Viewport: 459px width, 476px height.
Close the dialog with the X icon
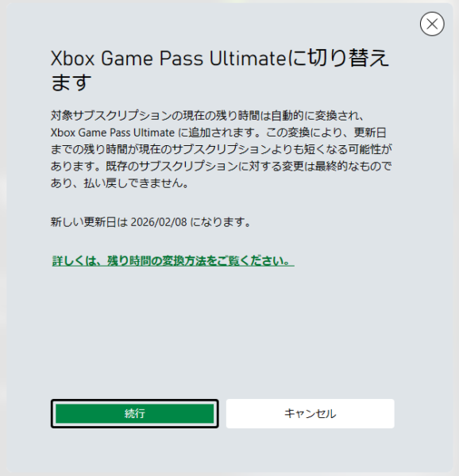coord(432,24)
